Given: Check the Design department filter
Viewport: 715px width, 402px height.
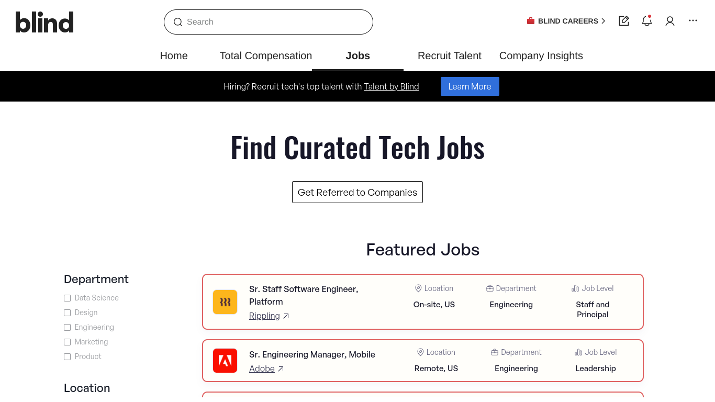Looking at the screenshot, I should click(x=67, y=313).
